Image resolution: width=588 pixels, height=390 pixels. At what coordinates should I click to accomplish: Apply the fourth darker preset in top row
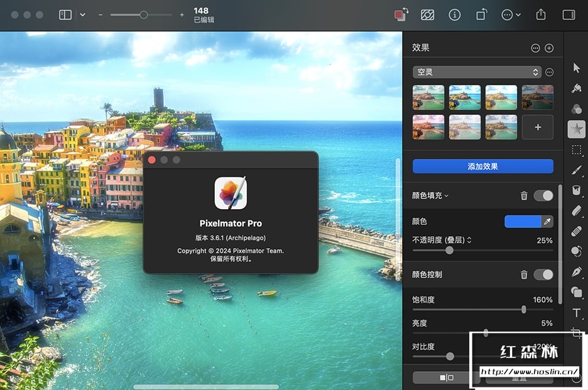537,97
